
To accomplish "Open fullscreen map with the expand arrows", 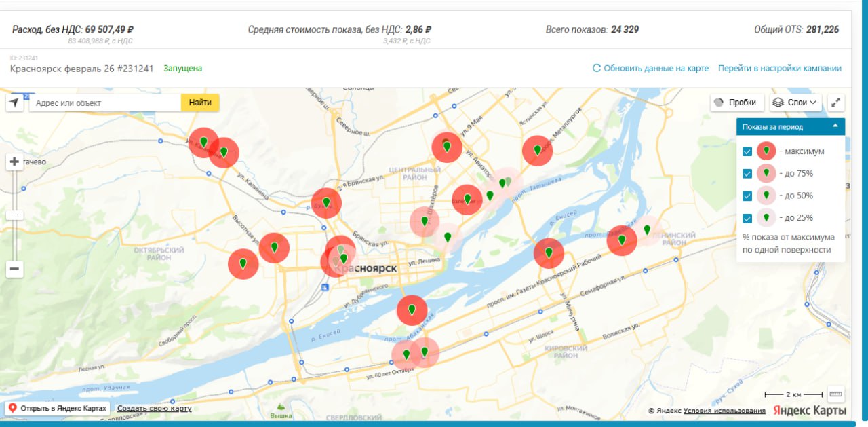I will pos(836,103).
